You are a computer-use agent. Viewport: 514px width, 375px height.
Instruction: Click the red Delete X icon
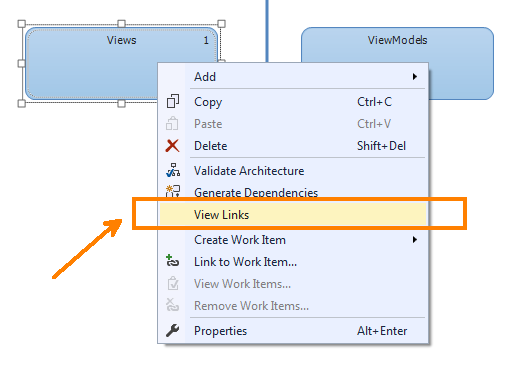coord(172,146)
